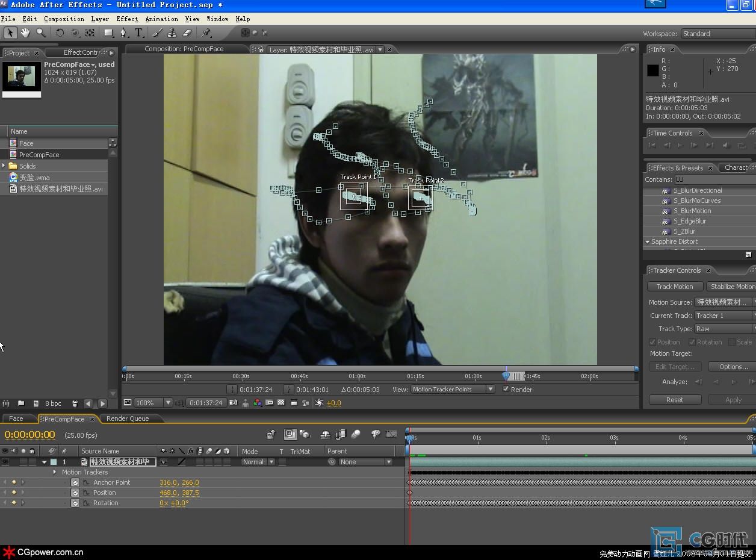The image size is (756, 560).
Task: Select the Rectangular Mask tool
Action: (109, 33)
